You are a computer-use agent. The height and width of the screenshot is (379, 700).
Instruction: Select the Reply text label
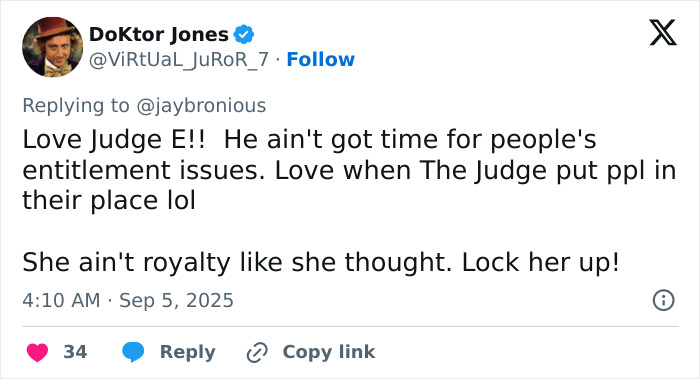pyautogui.click(x=188, y=352)
